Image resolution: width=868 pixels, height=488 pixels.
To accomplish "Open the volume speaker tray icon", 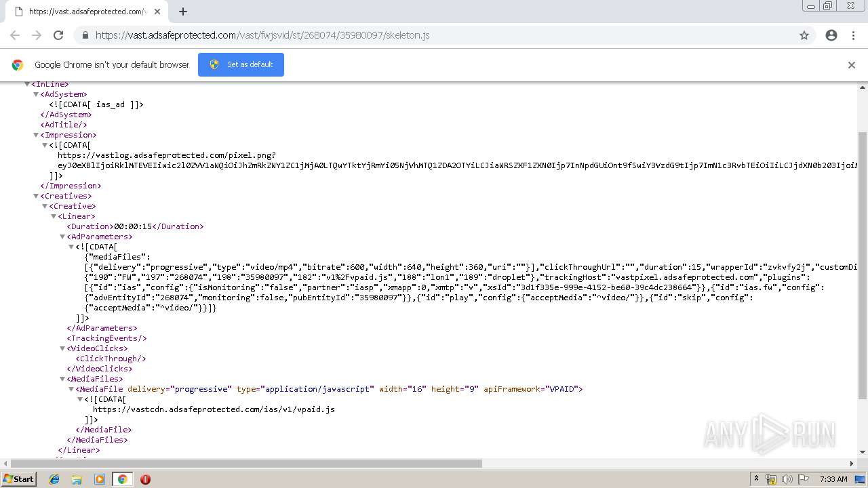I will [787, 479].
